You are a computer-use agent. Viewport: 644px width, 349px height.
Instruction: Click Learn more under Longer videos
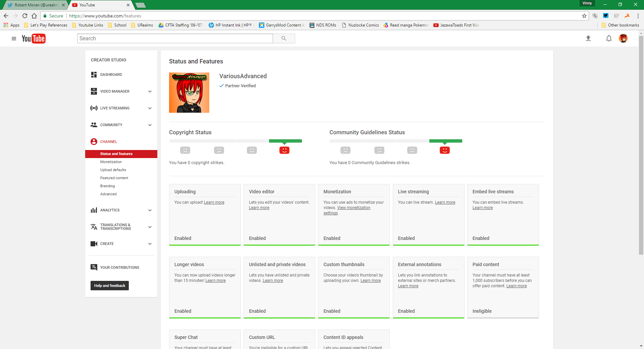pos(215,281)
